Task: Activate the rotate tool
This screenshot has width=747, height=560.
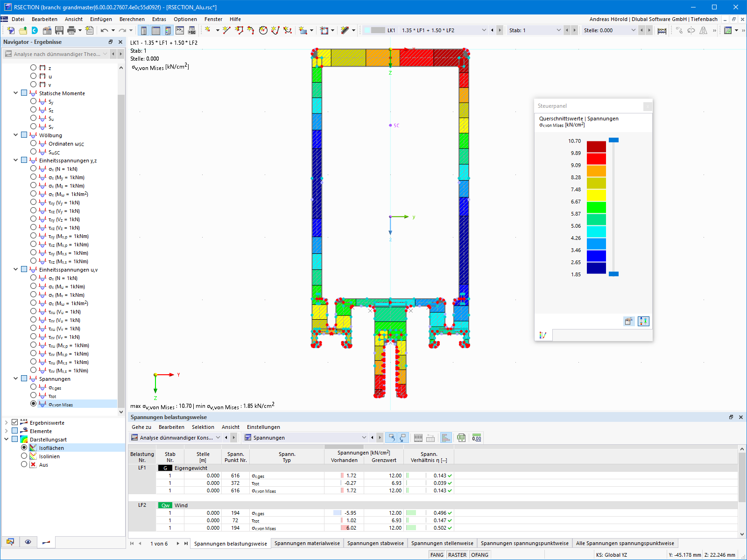Action: click(691, 30)
